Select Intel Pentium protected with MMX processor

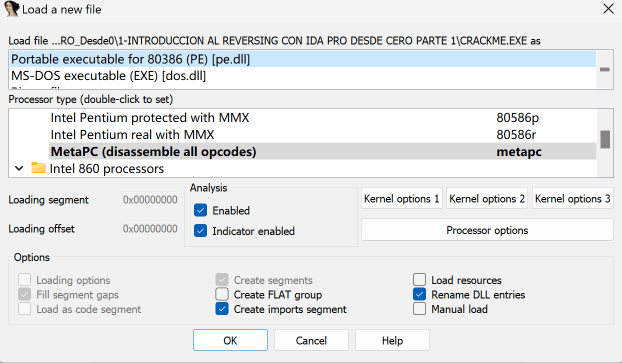point(323,118)
